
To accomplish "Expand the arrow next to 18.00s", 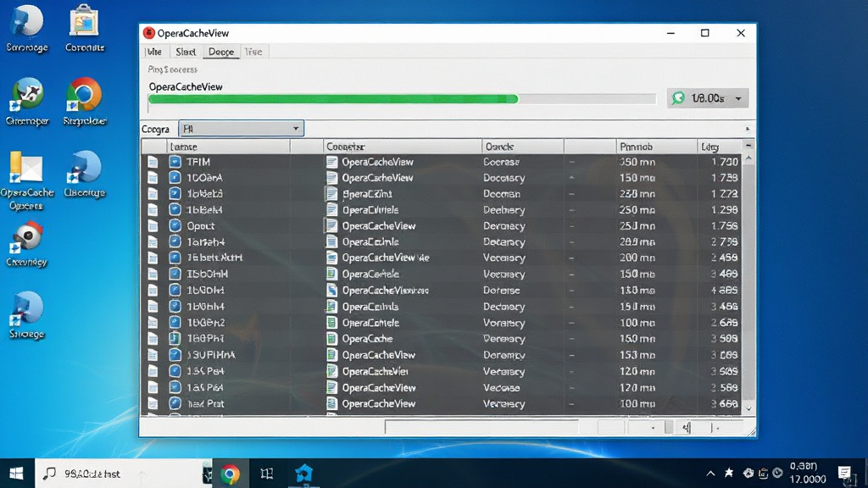I will coord(738,98).
